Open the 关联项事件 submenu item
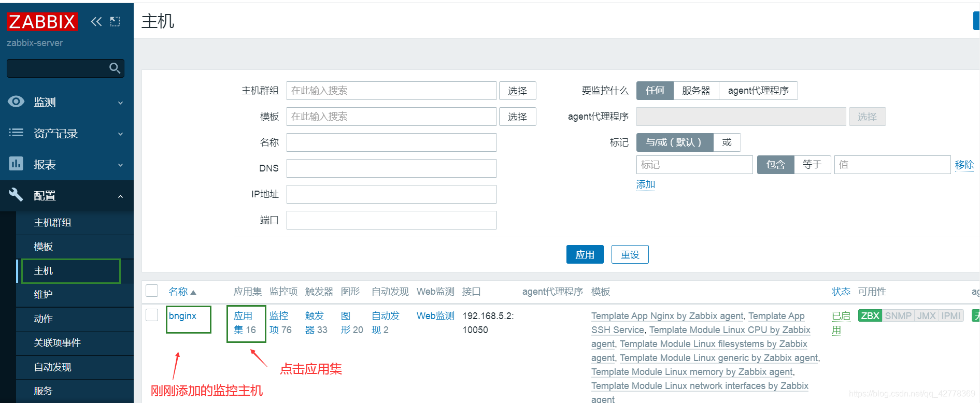The width and height of the screenshot is (980, 403). pos(75,343)
